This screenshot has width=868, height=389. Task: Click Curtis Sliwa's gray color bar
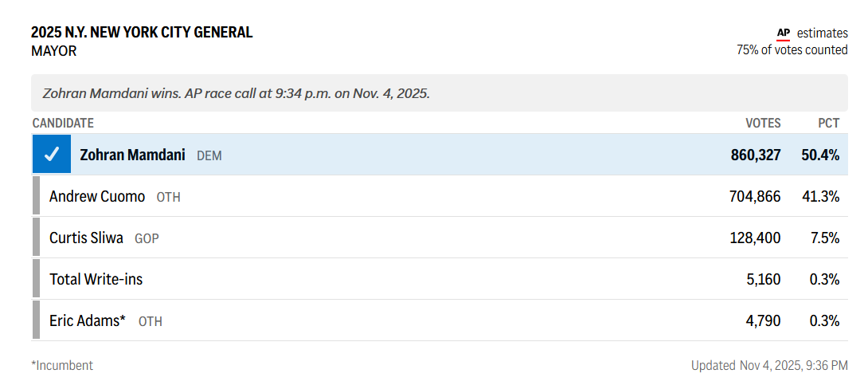click(36, 238)
